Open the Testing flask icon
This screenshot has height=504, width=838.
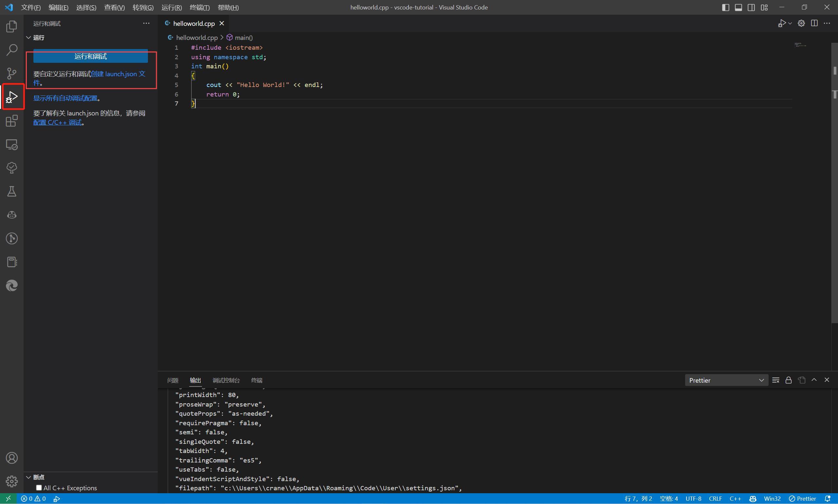(12, 192)
